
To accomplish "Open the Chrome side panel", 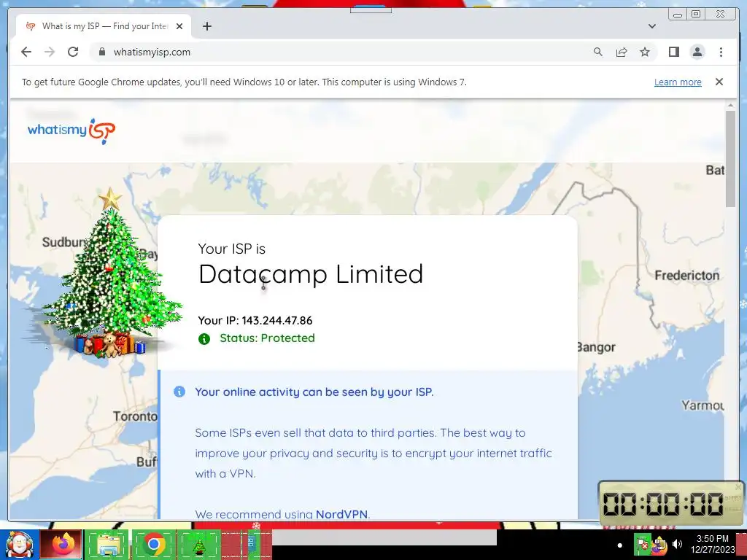I will 673,52.
